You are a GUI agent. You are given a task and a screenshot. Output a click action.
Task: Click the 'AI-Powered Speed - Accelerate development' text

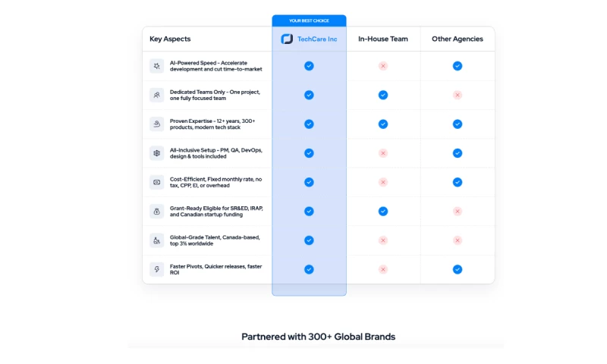[x=216, y=66]
